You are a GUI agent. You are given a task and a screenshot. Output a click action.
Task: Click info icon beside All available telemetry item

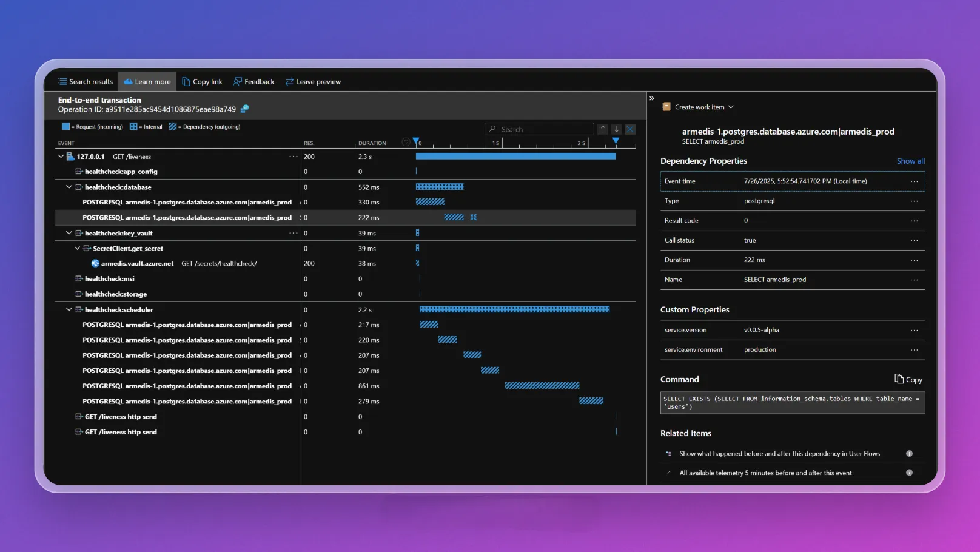click(909, 473)
